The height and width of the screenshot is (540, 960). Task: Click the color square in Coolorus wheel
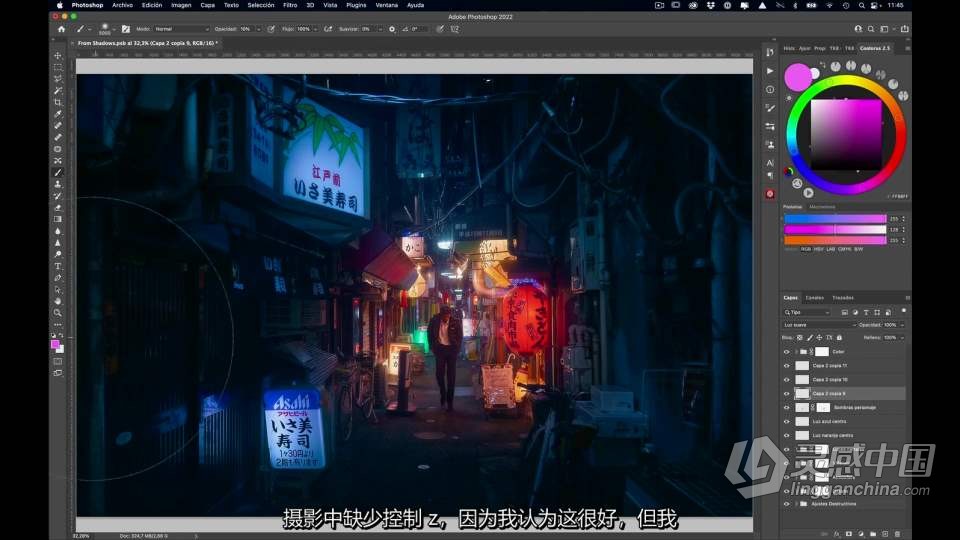point(846,135)
